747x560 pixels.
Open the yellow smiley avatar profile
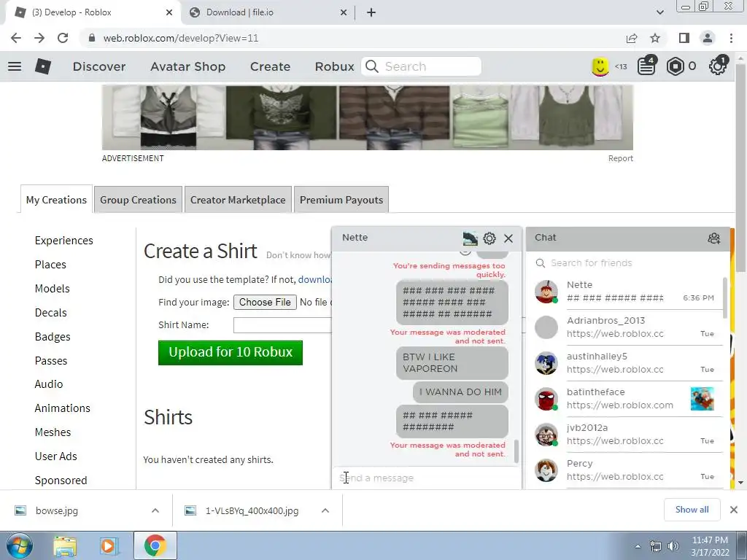[600, 66]
